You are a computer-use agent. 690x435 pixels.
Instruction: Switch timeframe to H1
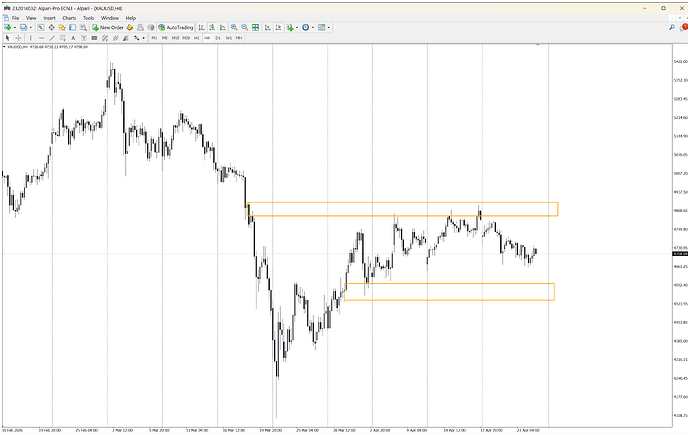coord(197,38)
